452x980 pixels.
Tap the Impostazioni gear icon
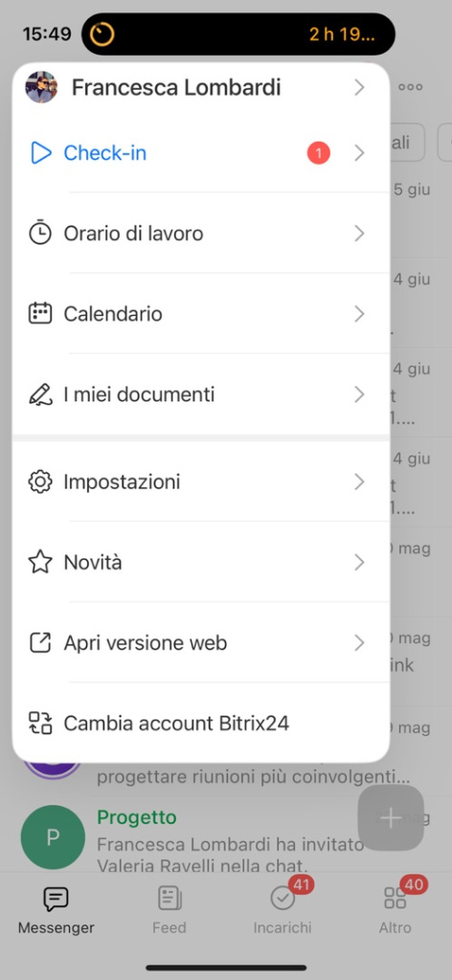(x=40, y=482)
